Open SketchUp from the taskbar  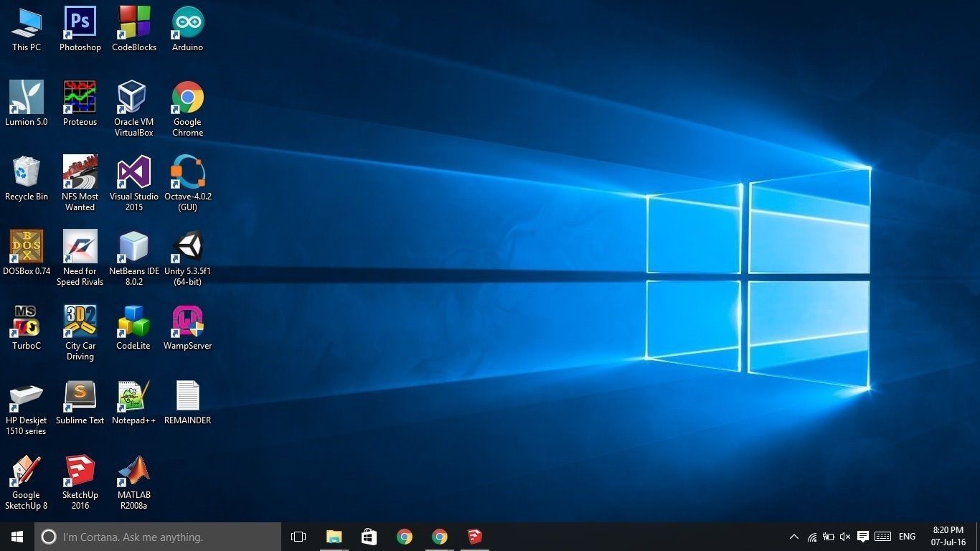[474, 537]
